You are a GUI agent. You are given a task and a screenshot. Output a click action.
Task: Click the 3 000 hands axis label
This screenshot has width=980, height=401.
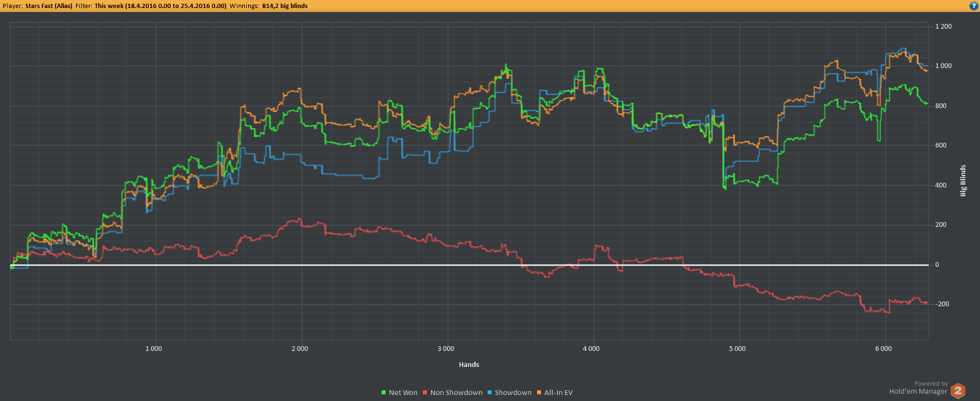pos(446,348)
